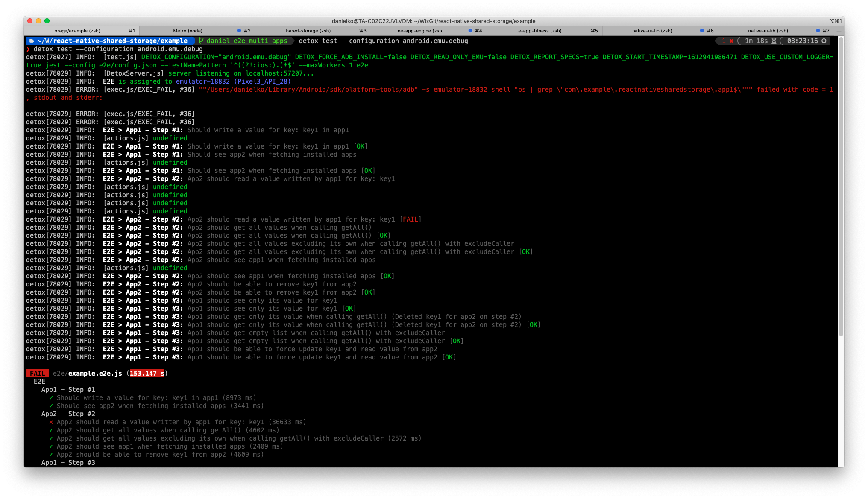Click the blue activity dot on Metro tab
The height and width of the screenshot is (499, 868).
click(x=239, y=30)
